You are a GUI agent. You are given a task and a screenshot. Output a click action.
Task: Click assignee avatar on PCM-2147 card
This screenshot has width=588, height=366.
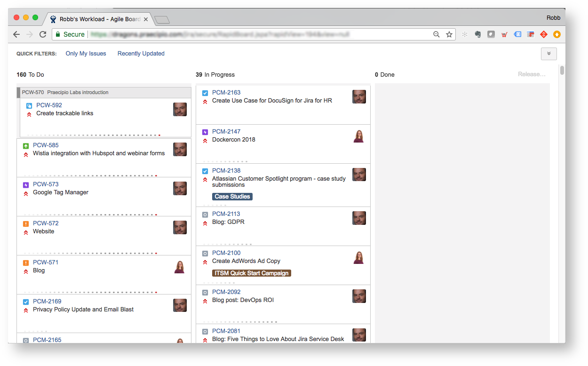[x=359, y=136]
